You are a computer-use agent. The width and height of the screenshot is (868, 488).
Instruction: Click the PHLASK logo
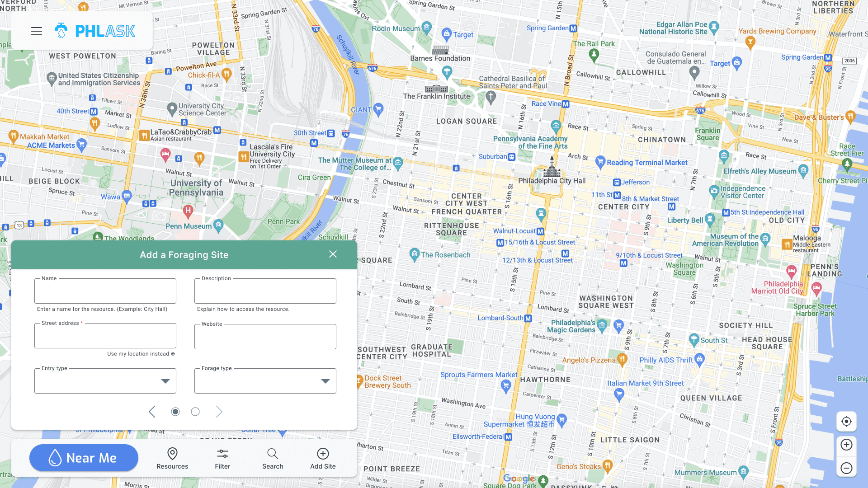point(95,31)
